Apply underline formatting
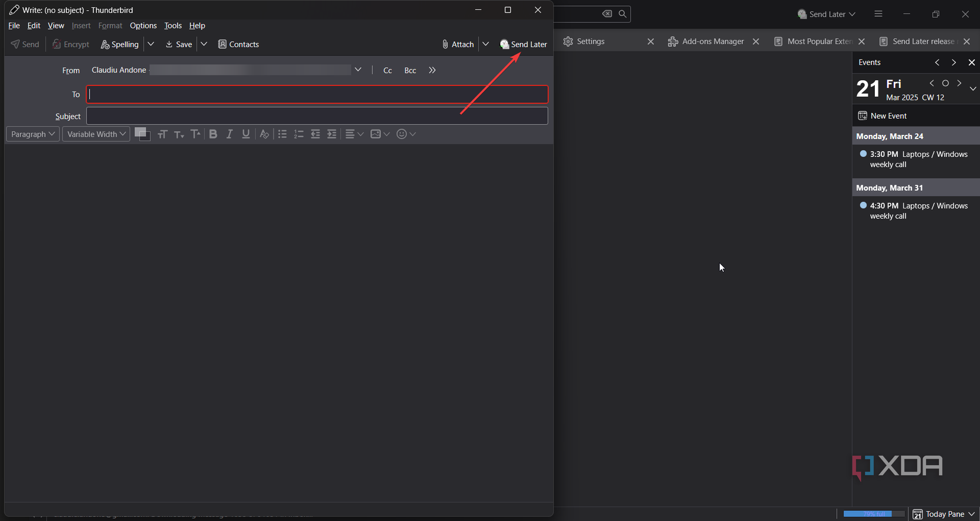The image size is (980, 521). (246, 134)
